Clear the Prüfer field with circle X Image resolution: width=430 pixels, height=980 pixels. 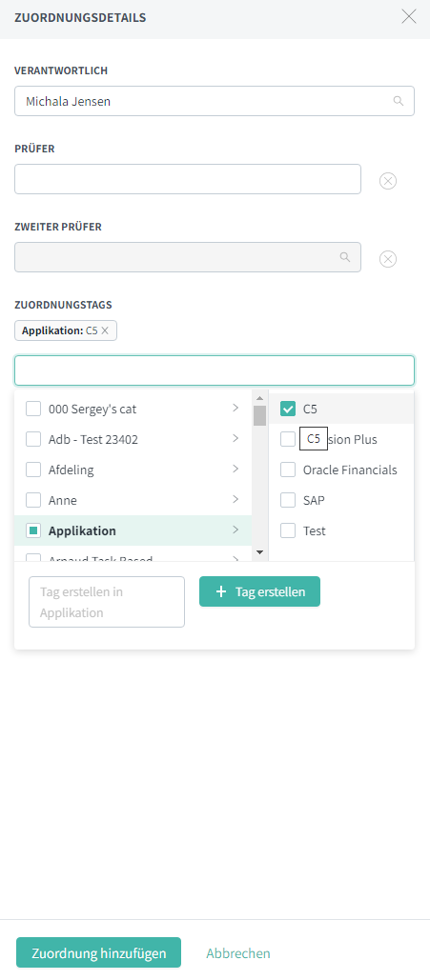388,181
